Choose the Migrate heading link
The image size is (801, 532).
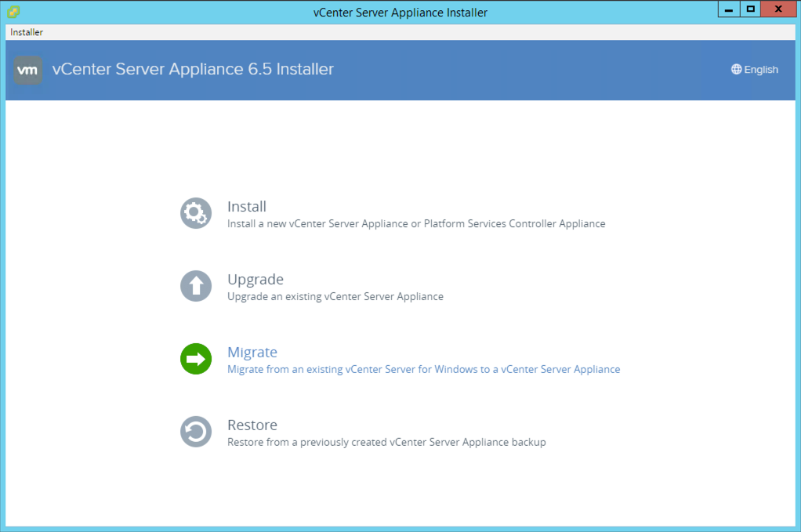pyautogui.click(x=252, y=353)
